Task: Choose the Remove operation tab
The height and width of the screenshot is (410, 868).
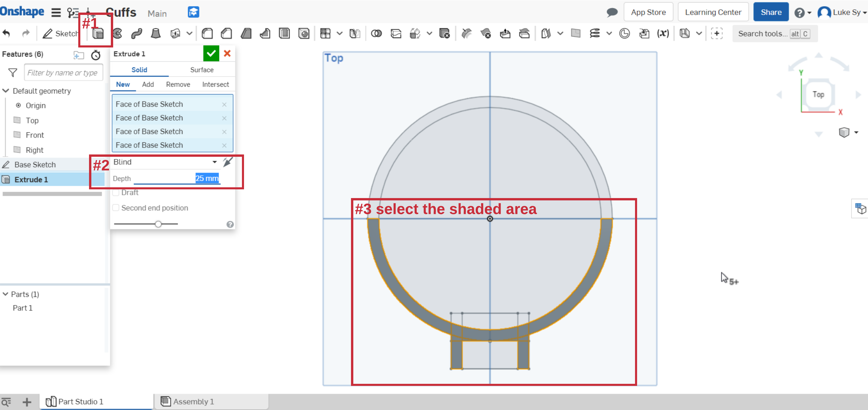Action: click(178, 84)
